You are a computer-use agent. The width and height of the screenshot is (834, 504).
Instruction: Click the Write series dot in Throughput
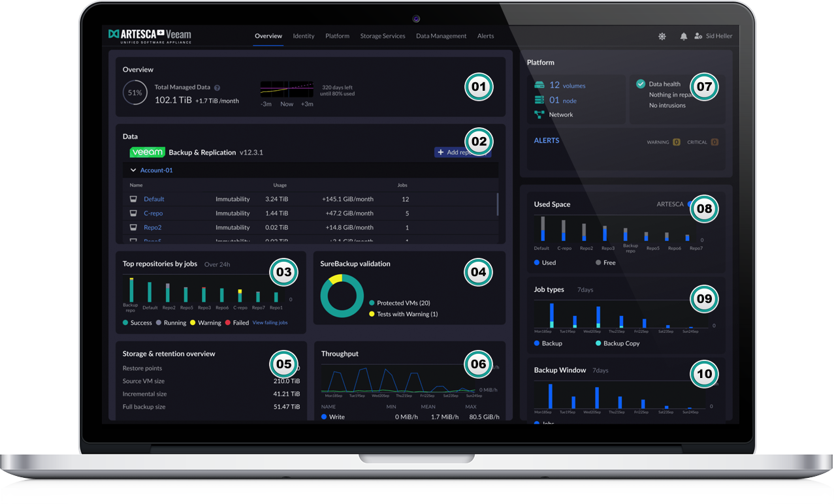324,417
